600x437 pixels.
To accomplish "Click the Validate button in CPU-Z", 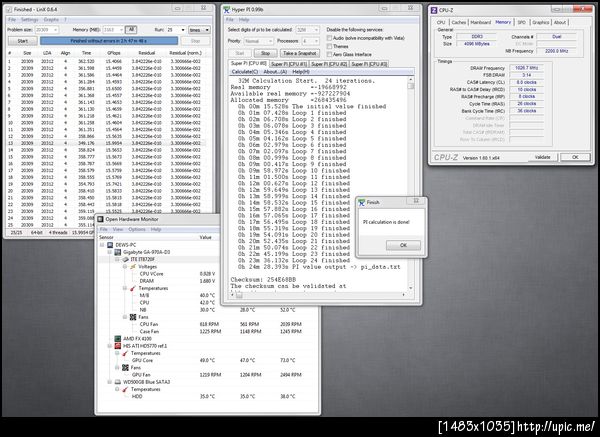I will pyautogui.click(x=542, y=157).
